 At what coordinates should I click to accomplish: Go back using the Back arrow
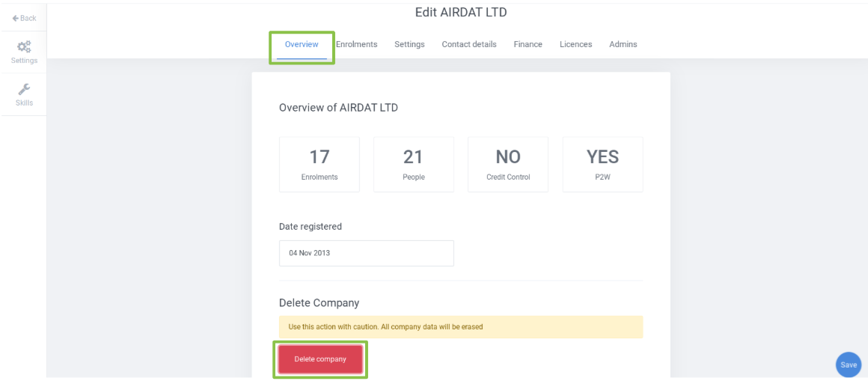tap(24, 18)
